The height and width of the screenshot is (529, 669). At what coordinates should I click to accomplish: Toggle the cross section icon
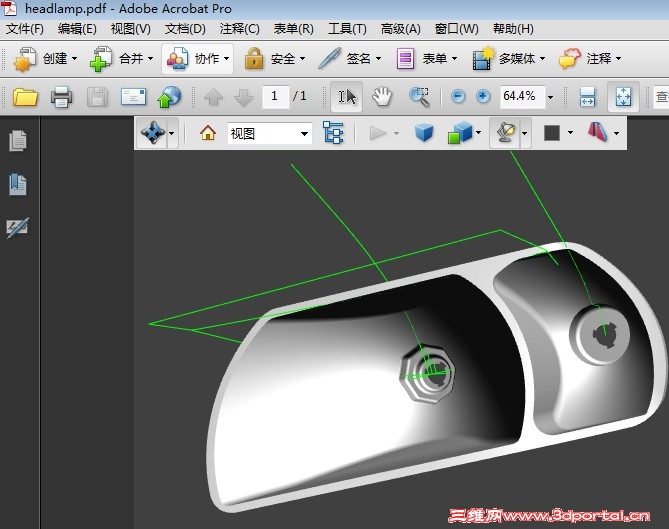[x=598, y=133]
